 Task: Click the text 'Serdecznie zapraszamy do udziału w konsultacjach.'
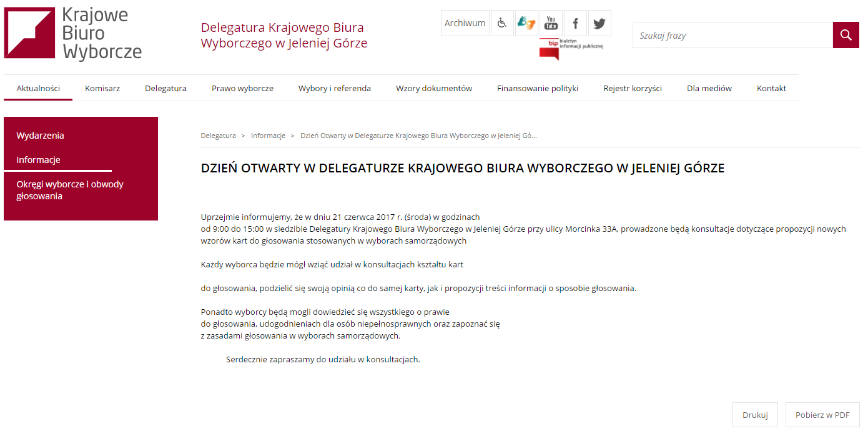[x=323, y=359]
